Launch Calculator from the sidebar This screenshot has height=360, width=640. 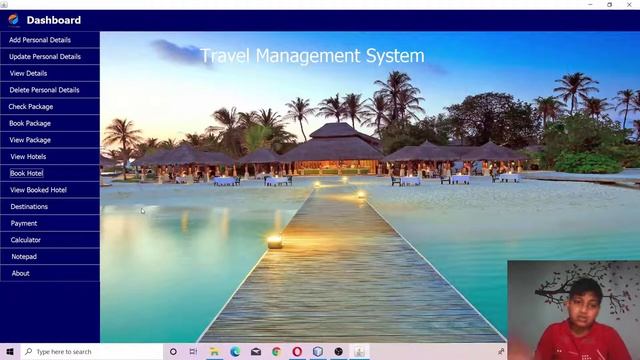50,240
